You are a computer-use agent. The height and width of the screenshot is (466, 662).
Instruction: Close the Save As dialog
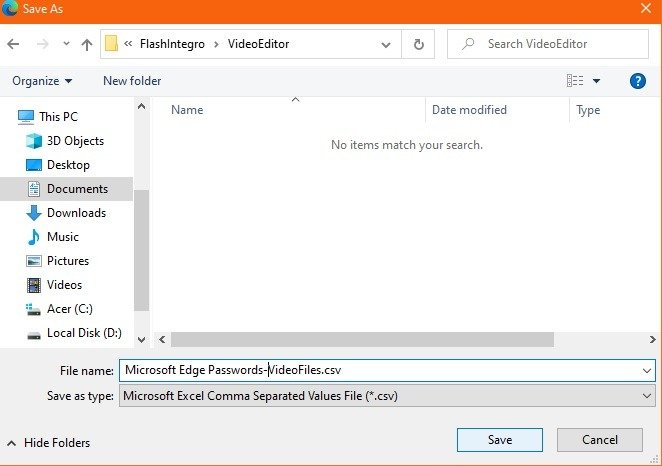pyautogui.click(x=646, y=8)
